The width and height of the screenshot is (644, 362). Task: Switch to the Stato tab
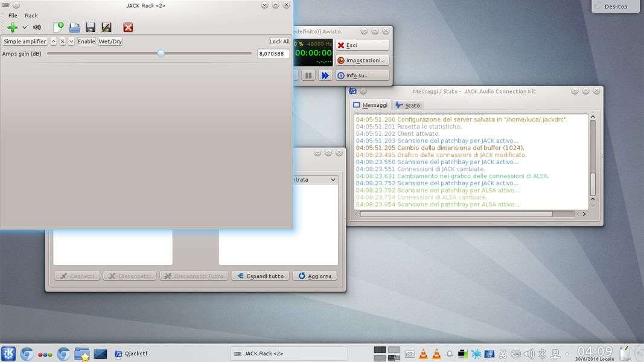point(408,106)
